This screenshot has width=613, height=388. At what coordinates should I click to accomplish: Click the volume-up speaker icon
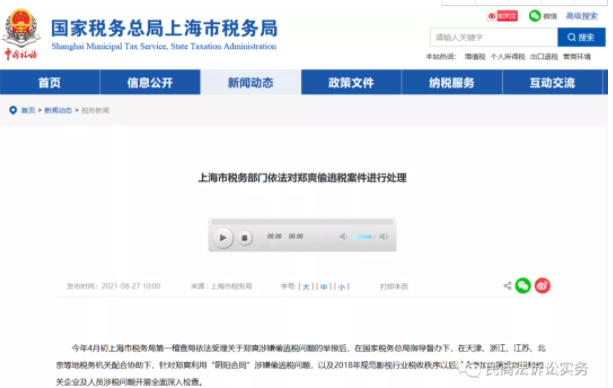click(384, 237)
